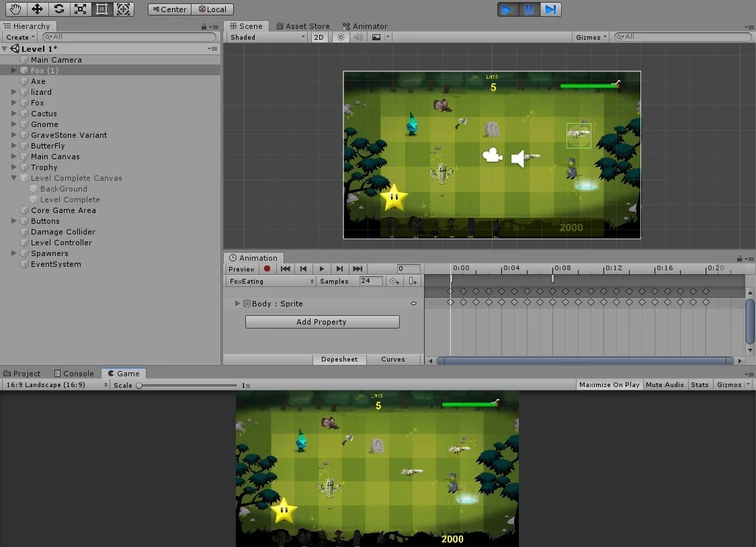Select the Scale tool
The image size is (756, 547).
(x=80, y=9)
